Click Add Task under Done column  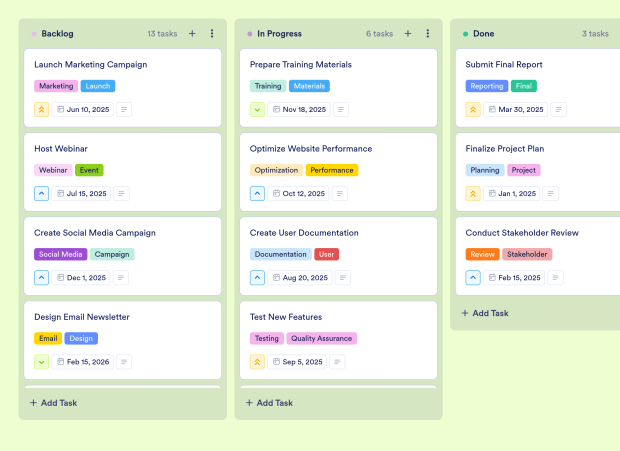pos(485,313)
